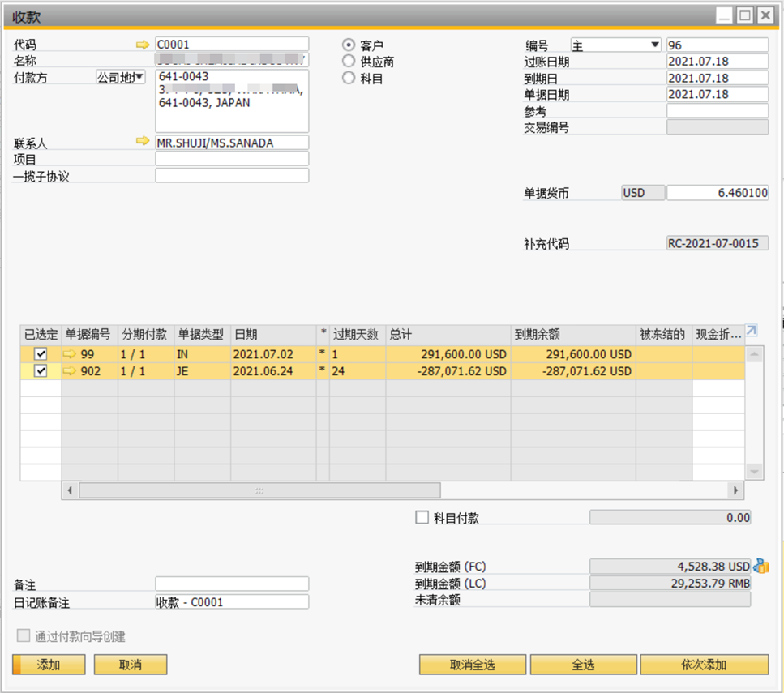Screen dimensions: 784x693
Task: Open link arrow for document 99
Action: click(x=70, y=354)
